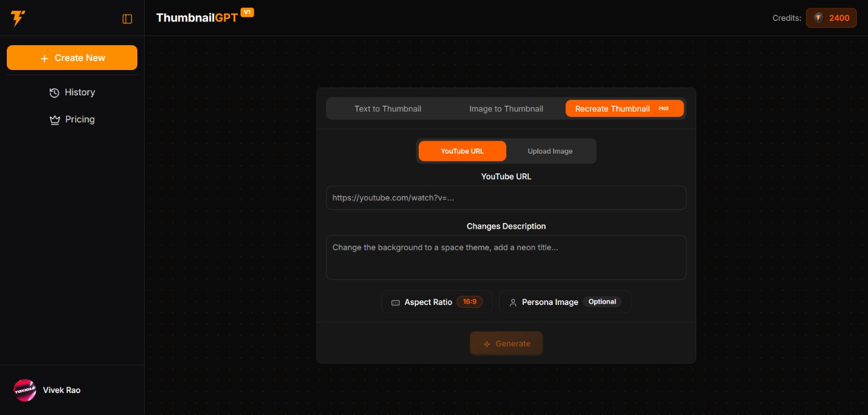The image size is (868, 415).
Task: Switch input mode to Upload Image
Action: click(550, 151)
